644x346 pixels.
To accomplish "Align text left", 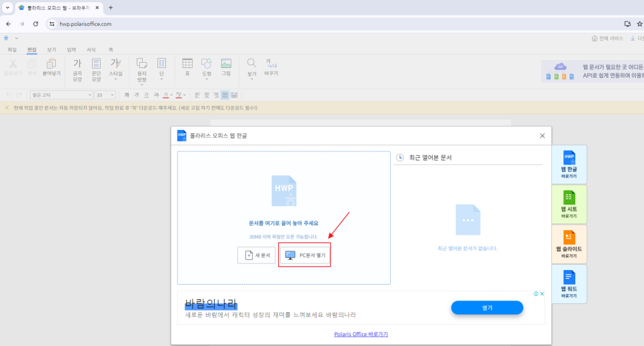I will [x=197, y=95].
